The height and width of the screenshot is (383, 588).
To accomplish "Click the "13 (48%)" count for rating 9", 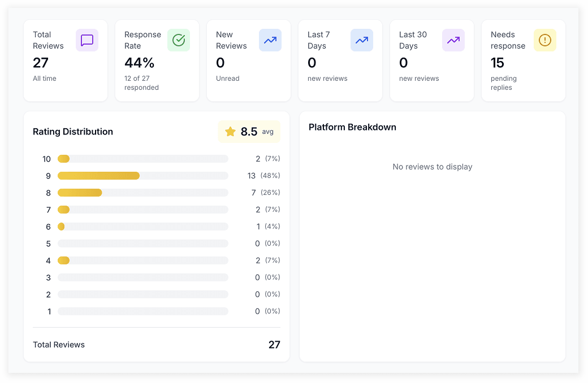I will click(263, 175).
